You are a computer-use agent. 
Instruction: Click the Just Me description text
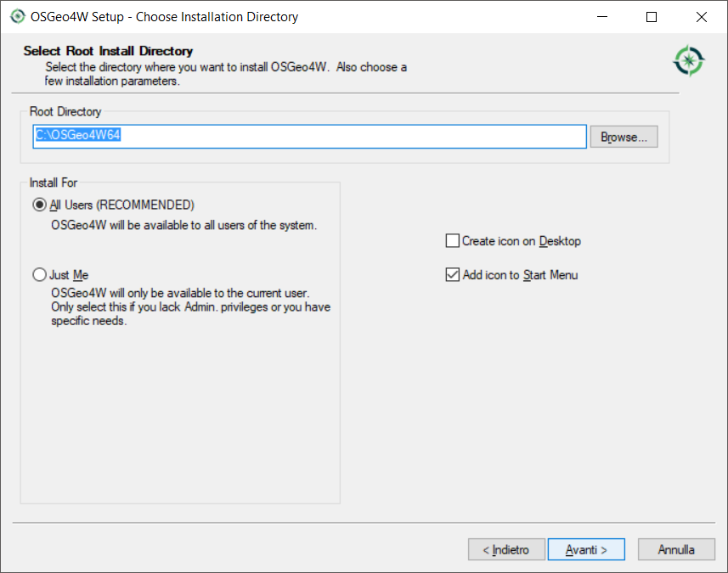190,307
